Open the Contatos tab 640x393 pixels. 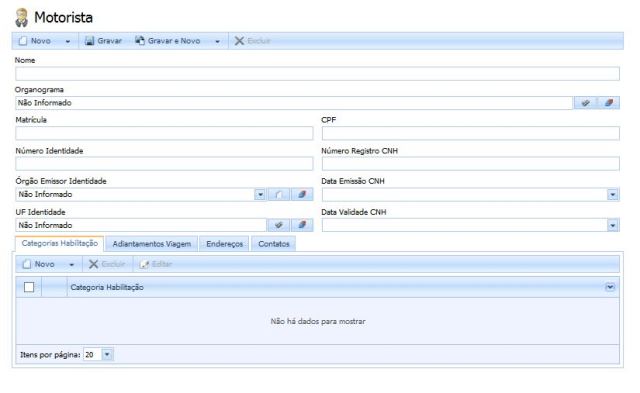click(273, 244)
